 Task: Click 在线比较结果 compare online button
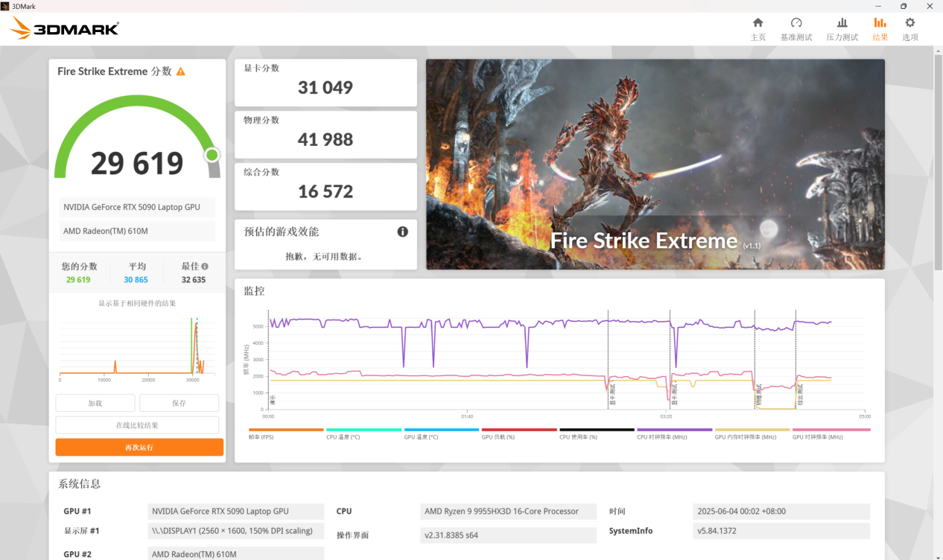pos(137,425)
